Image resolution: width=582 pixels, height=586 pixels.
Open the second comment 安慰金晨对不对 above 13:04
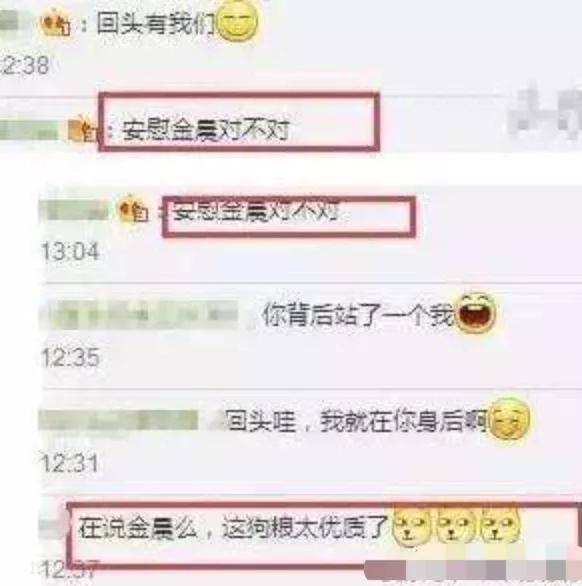click(256, 213)
